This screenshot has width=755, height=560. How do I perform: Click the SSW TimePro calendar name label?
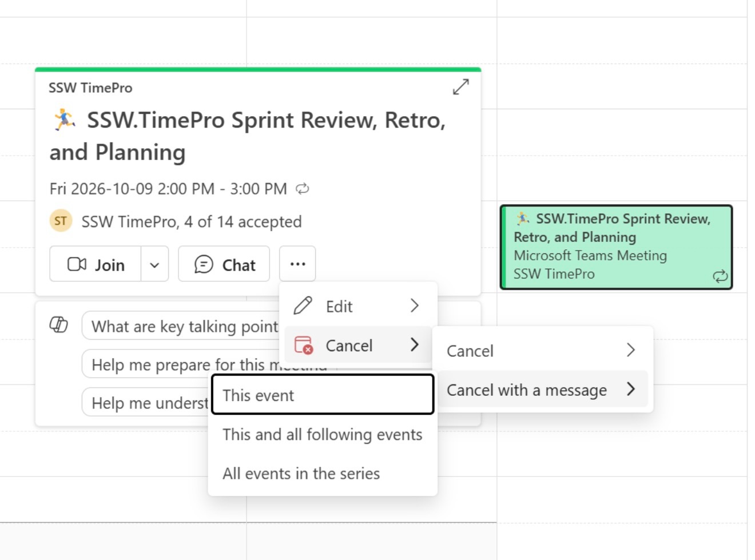pos(90,88)
